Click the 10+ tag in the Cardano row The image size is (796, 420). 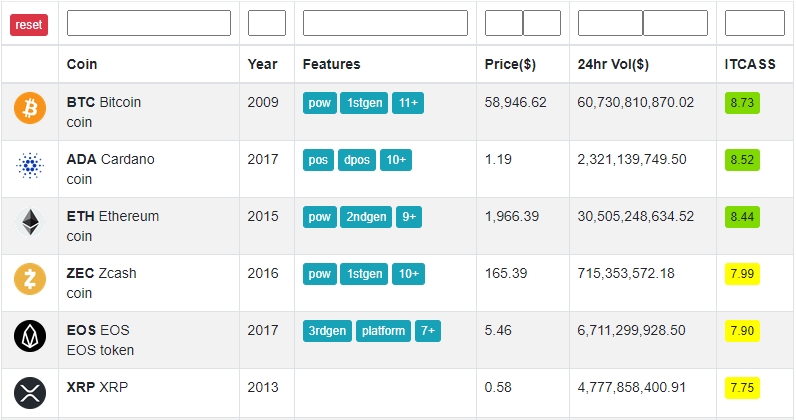[396, 160]
